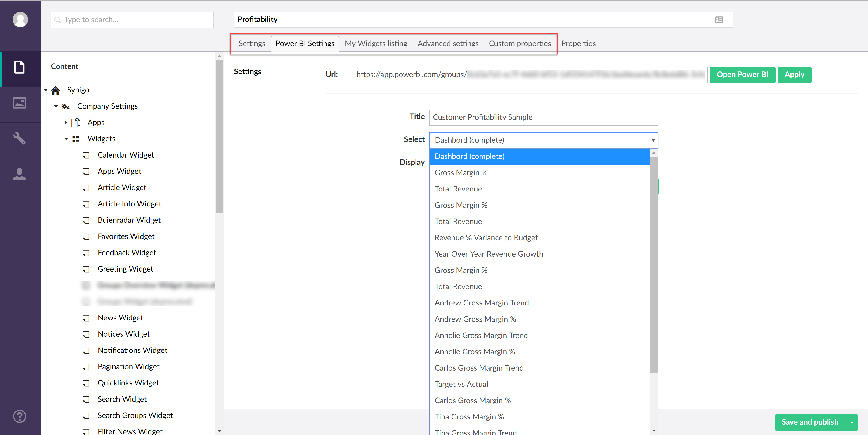The width and height of the screenshot is (868, 435).
Task: Select Annelie Gross Margin Trend option
Action: (x=539, y=336)
